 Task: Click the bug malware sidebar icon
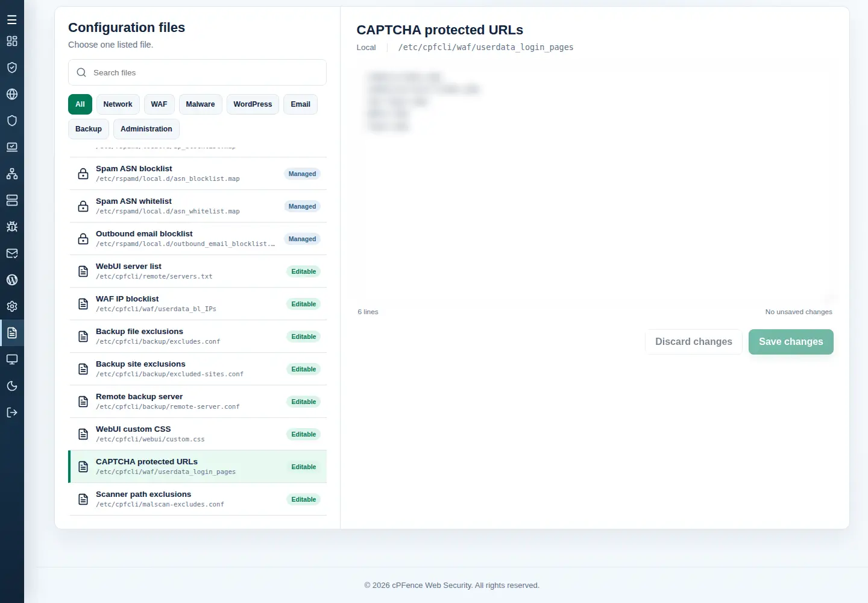click(12, 227)
